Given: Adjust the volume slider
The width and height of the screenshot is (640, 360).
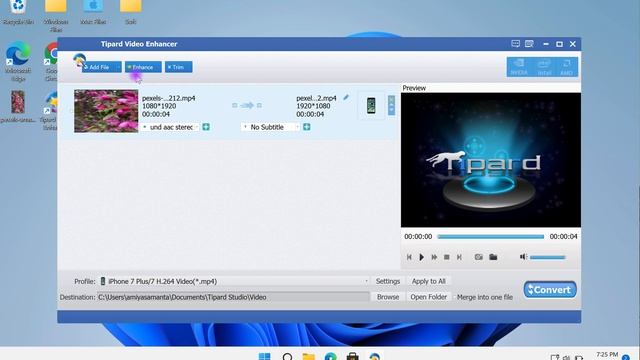Looking at the screenshot, I should click(547, 257).
